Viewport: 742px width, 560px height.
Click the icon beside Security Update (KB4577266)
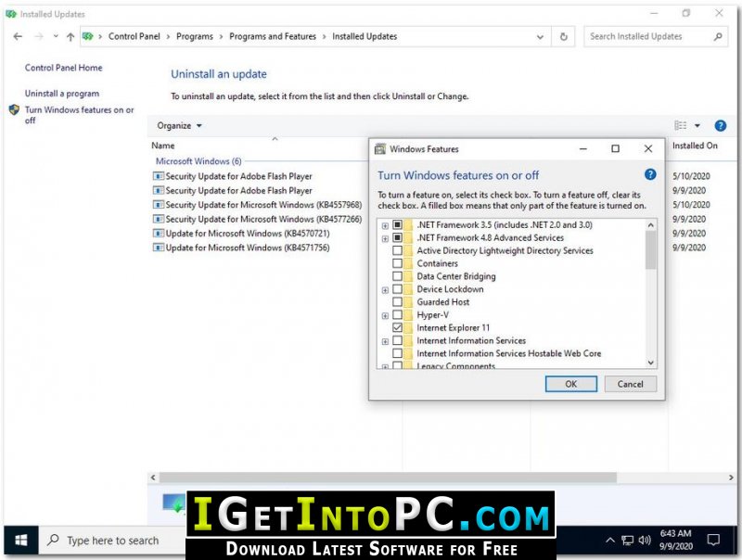(158, 219)
